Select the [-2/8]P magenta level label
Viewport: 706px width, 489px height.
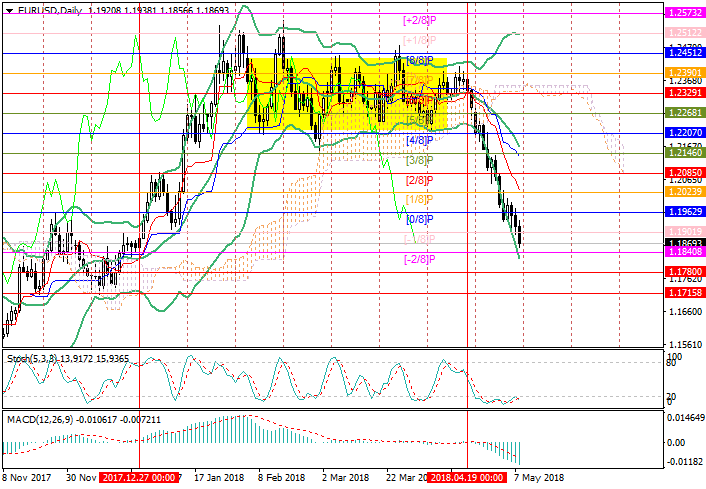click(421, 259)
